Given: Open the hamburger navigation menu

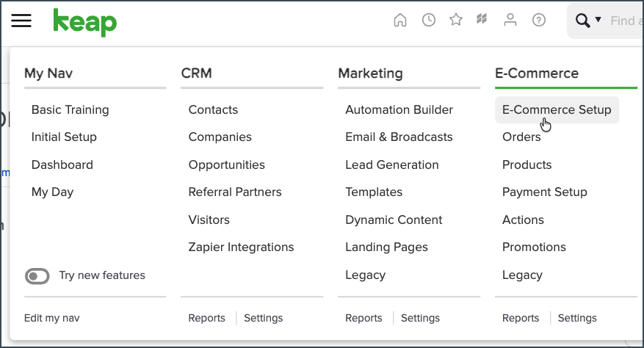Looking at the screenshot, I should 21,21.
